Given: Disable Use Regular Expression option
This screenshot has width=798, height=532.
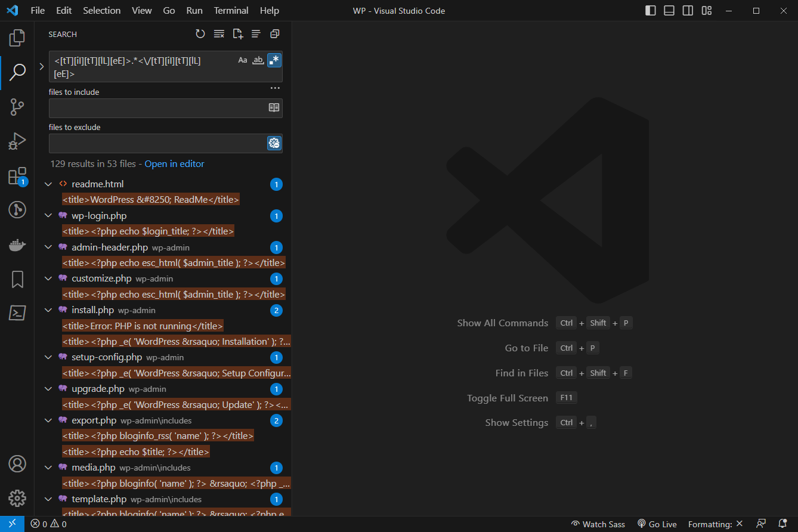Looking at the screenshot, I should pyautogui.click(x=274, y=60).
